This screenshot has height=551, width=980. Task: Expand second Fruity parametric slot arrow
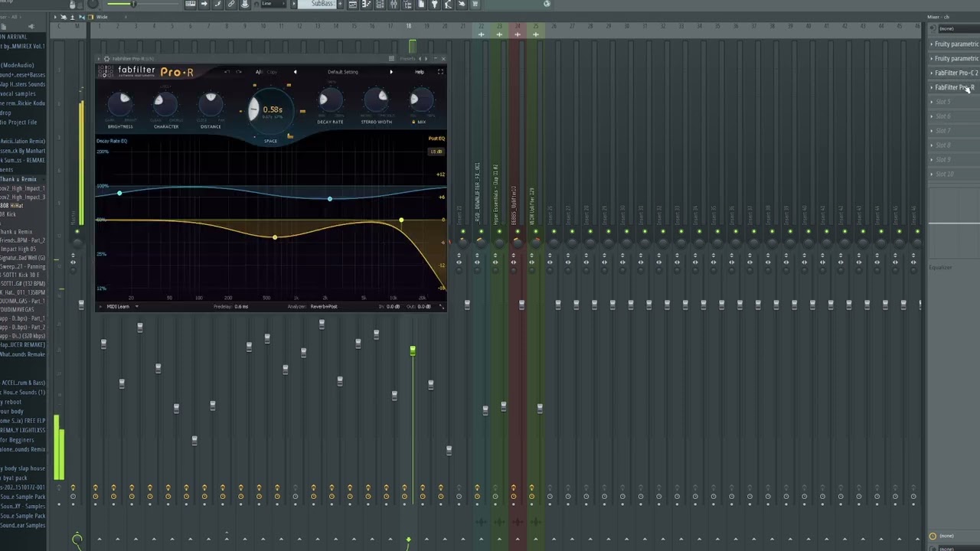(x=932, y=58)
